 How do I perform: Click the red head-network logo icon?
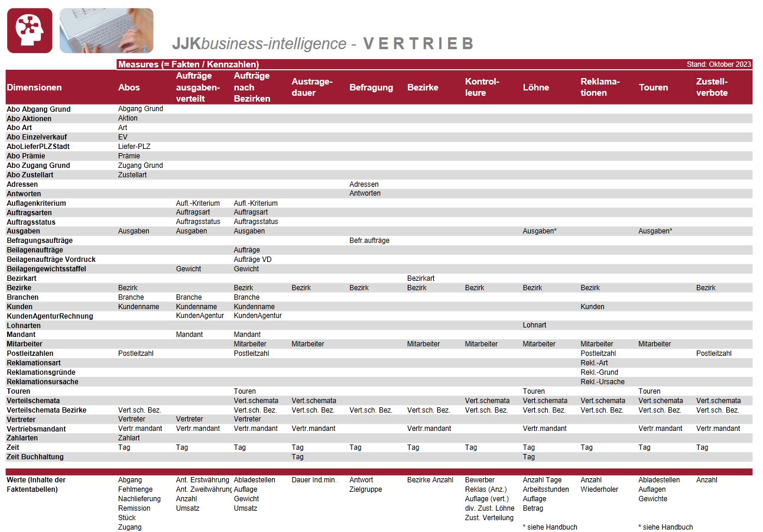[30, 31]
